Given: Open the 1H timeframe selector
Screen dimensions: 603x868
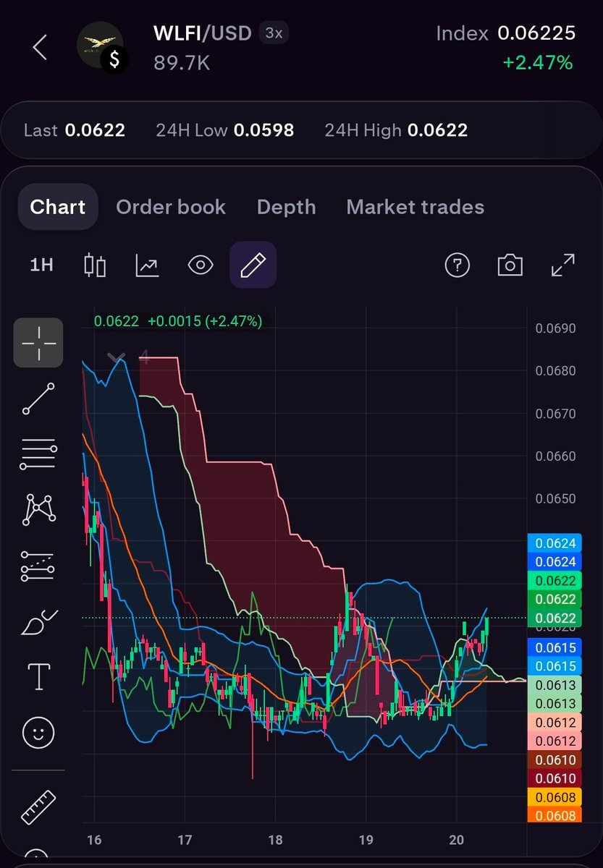Looking at the screenshot, I should [x=42, y=265].
